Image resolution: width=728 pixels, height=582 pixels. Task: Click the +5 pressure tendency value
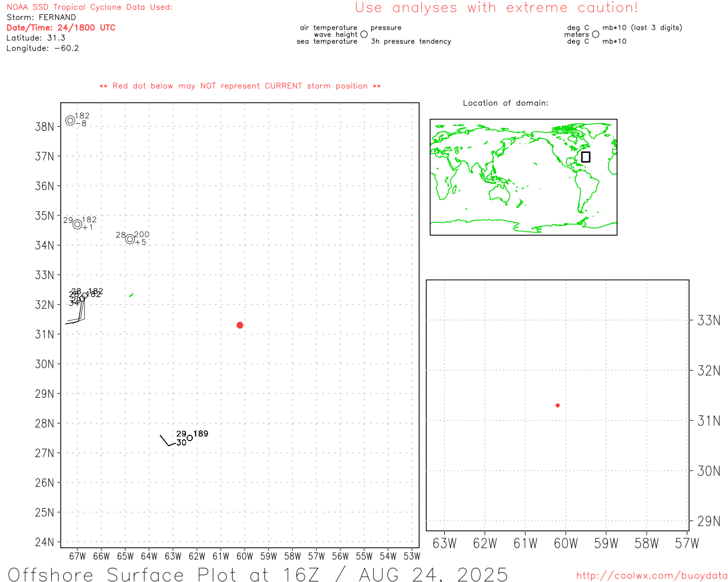coord(140,243)
